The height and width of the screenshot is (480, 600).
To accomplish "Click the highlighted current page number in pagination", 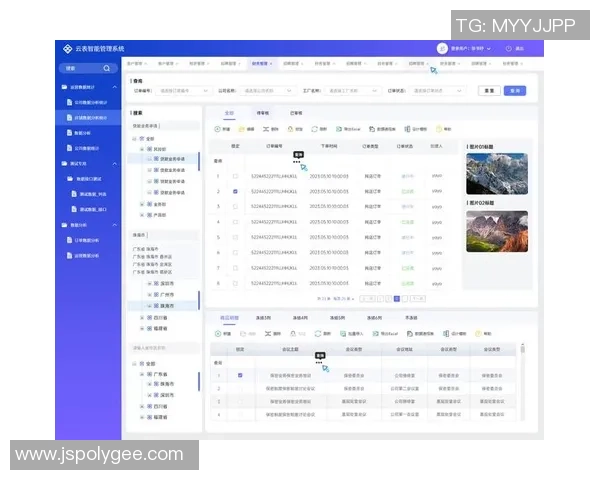I will coord(397,299).
